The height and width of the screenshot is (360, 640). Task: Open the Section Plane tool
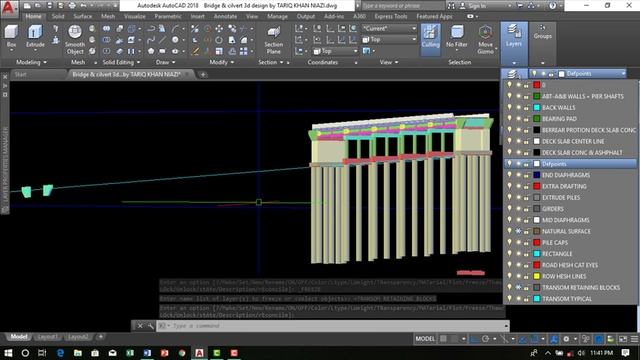point(273,40)
